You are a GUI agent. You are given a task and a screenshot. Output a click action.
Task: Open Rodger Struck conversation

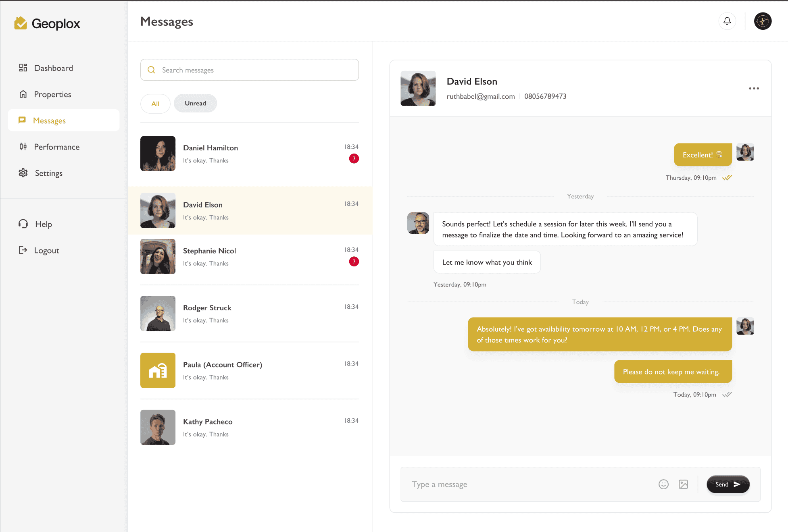[x=250, y=314]
